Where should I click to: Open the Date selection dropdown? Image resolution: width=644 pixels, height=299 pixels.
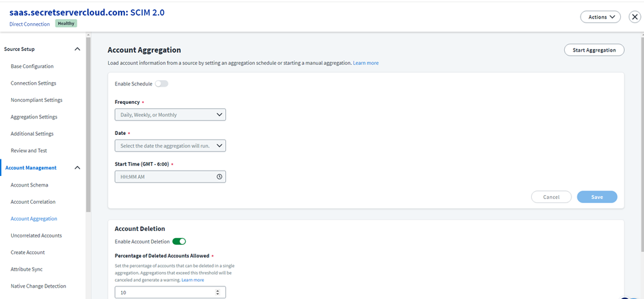click(170, 146)
